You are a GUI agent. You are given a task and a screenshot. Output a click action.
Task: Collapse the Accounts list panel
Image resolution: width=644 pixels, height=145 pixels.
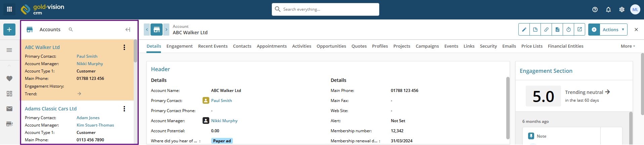coord(128,30)
